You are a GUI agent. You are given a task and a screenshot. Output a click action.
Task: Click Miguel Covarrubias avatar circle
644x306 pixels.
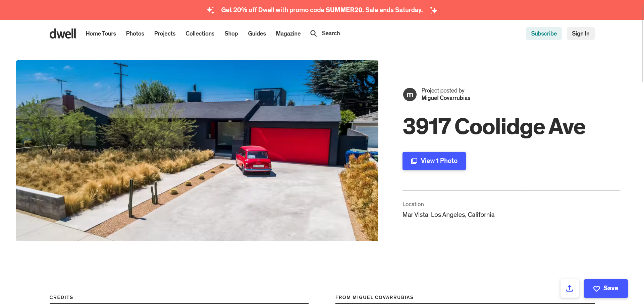410,95
